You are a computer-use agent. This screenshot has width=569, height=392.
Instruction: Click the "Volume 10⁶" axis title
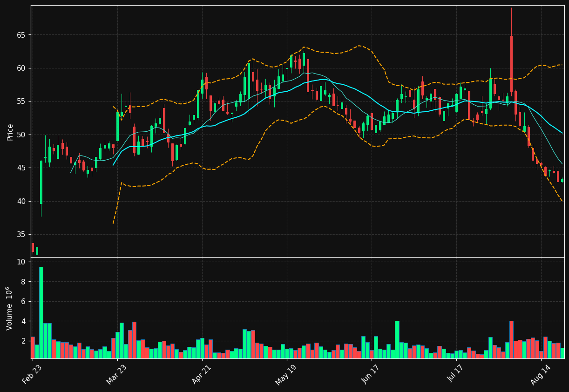click(x=9, y=308)
